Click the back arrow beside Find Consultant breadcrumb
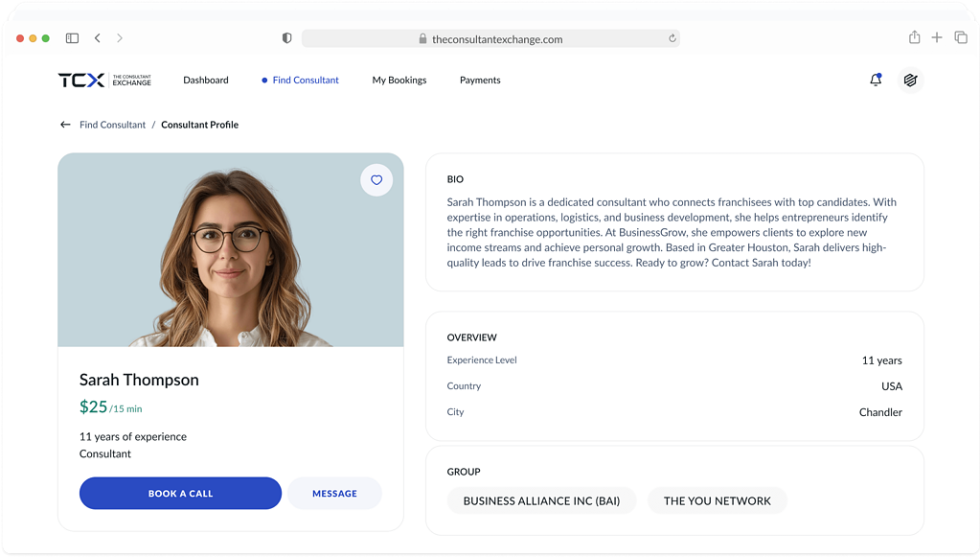 (x=65, y=125)
